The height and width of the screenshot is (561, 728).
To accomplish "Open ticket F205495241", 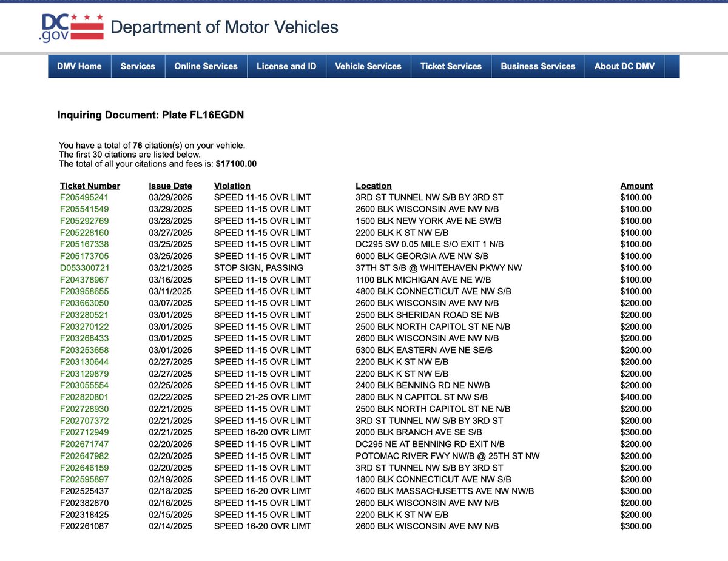I will pos(84,198).
